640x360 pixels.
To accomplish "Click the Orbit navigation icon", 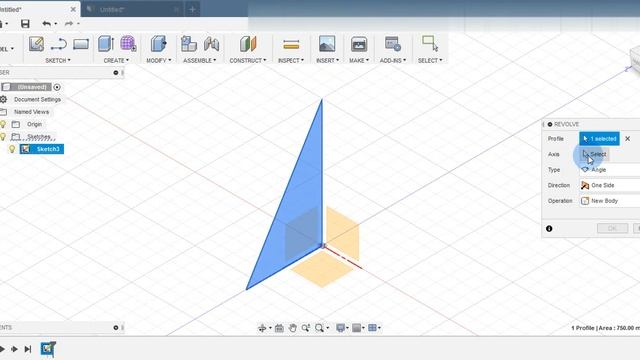I will tap(262, 328).
